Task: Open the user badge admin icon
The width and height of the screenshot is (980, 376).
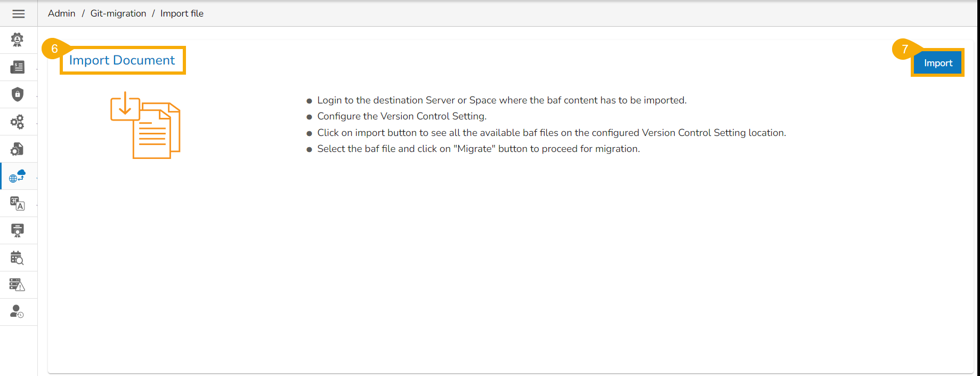Action: coord(18,39)
